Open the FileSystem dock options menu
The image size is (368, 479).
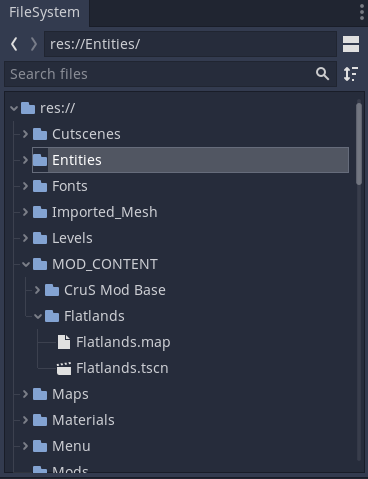click(362, 12)
